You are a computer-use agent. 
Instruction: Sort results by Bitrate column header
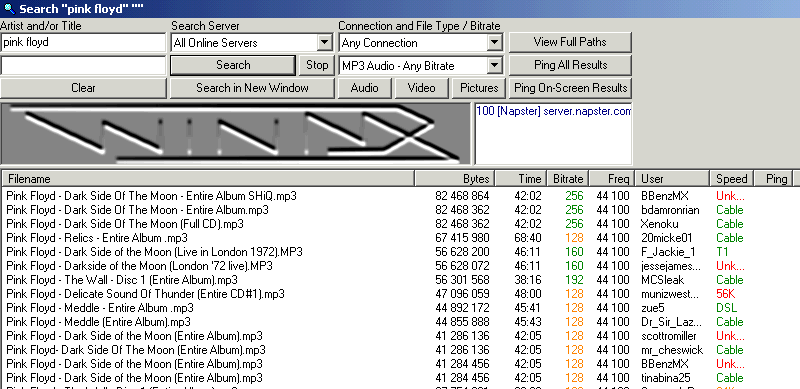click(x=568, y=179)
